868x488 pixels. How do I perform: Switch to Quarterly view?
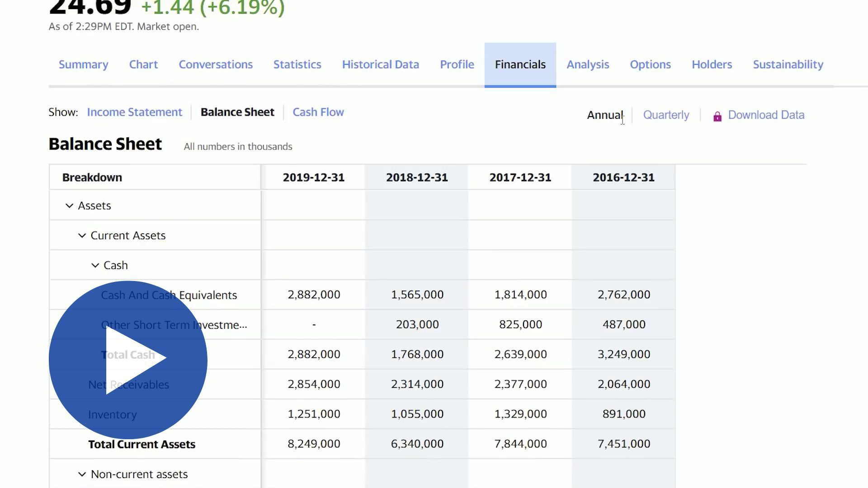(666, 115)
